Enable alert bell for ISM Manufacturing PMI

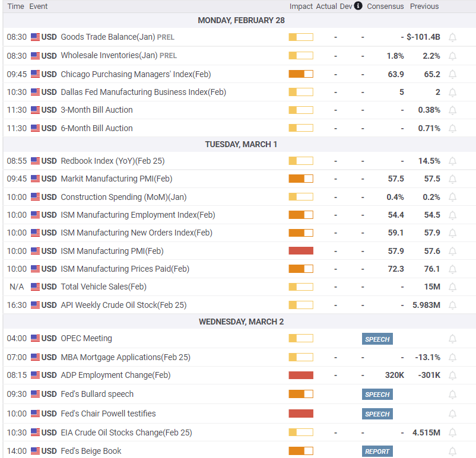coord(452,252)
